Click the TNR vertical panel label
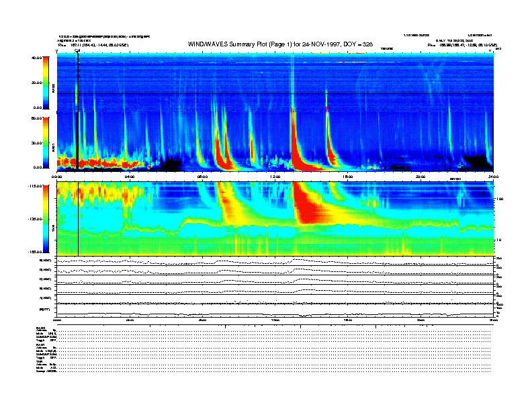Image resolution: width=532 pixels, height=411 pixels. pos(53,230)
